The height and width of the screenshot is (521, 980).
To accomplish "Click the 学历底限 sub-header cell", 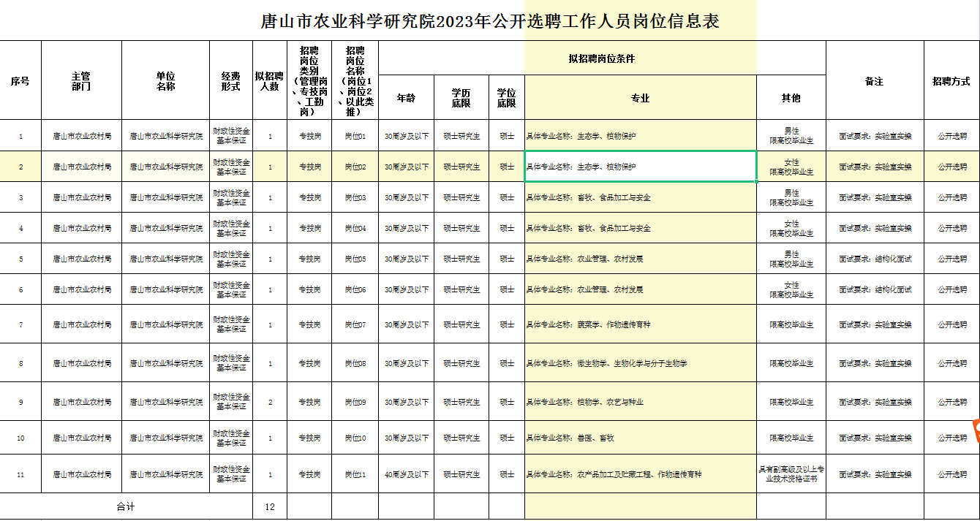I will (461, 97).
